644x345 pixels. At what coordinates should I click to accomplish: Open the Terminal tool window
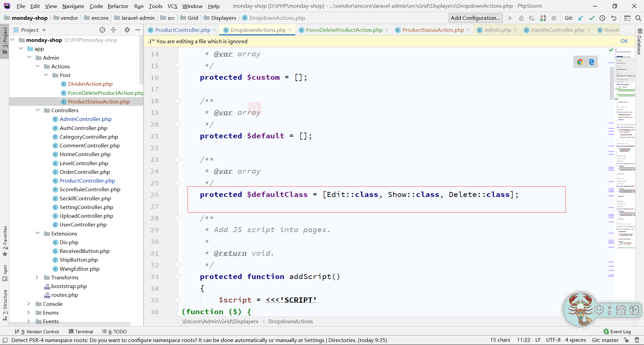[81, 332]
